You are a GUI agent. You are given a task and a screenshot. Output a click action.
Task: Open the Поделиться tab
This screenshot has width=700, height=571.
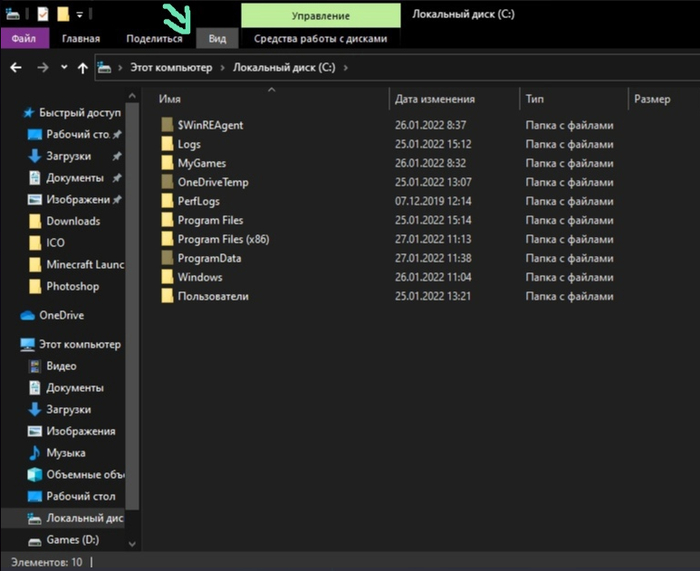click(154, 39)
